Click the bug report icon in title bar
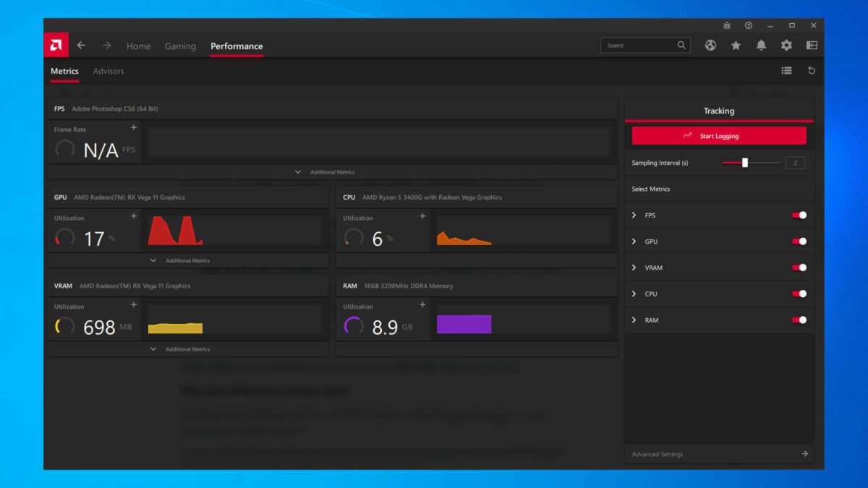 pyautogui.click(x=727, y=25)
